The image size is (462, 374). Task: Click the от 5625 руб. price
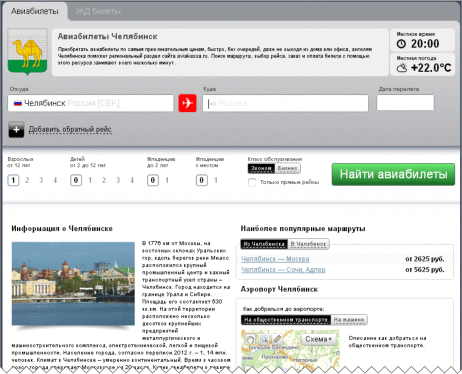(x=425, y=270)
